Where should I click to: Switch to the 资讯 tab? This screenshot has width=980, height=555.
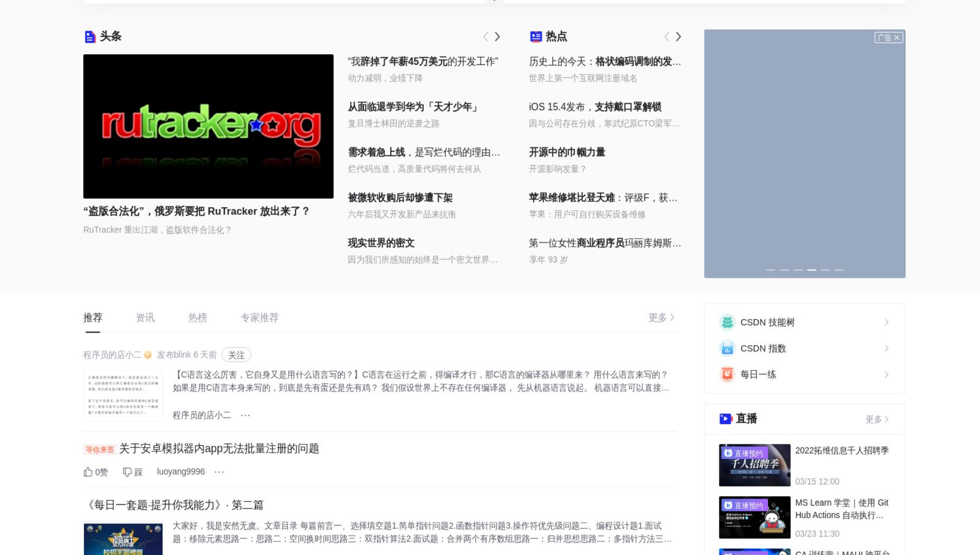[145, 318]
